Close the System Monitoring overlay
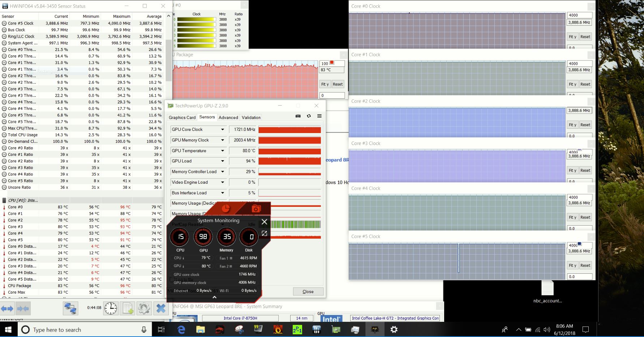Viewport: 644px width, 337px height. [x=264, y=222]
